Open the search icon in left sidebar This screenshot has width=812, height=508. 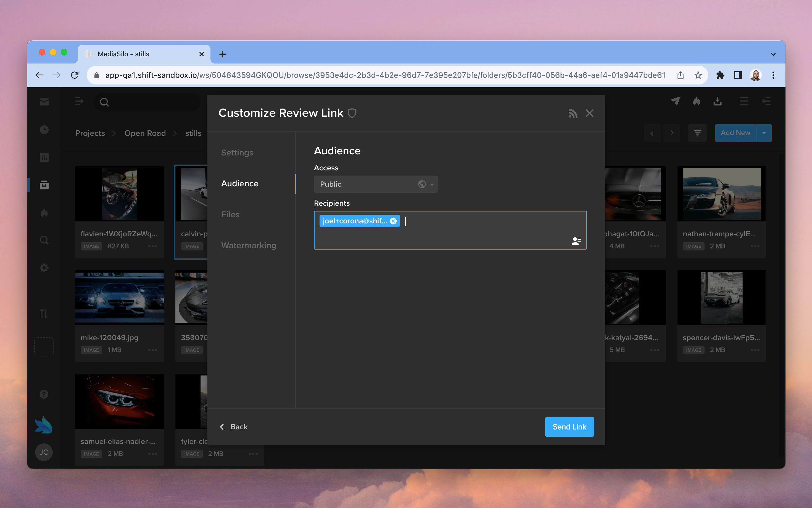[44, 240]
